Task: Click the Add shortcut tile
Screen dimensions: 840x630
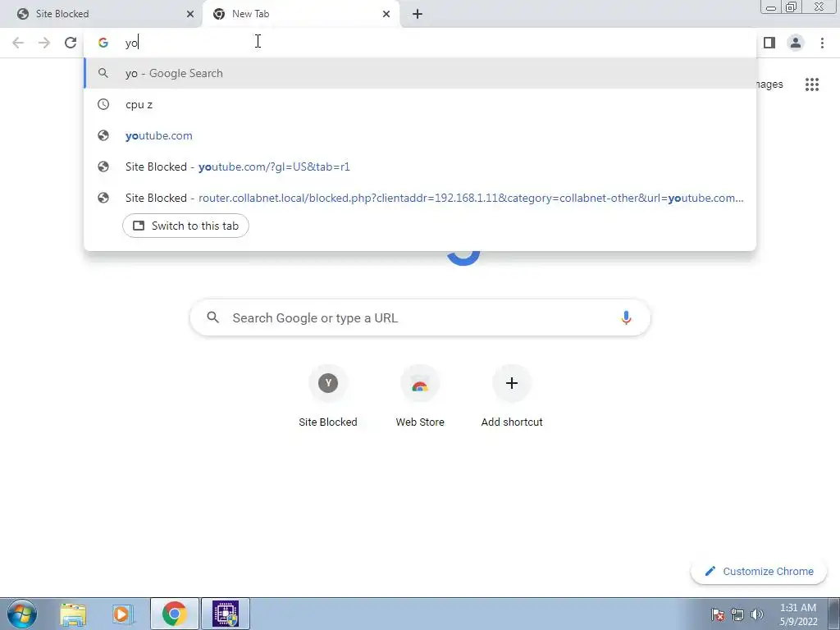Action: 512,396
